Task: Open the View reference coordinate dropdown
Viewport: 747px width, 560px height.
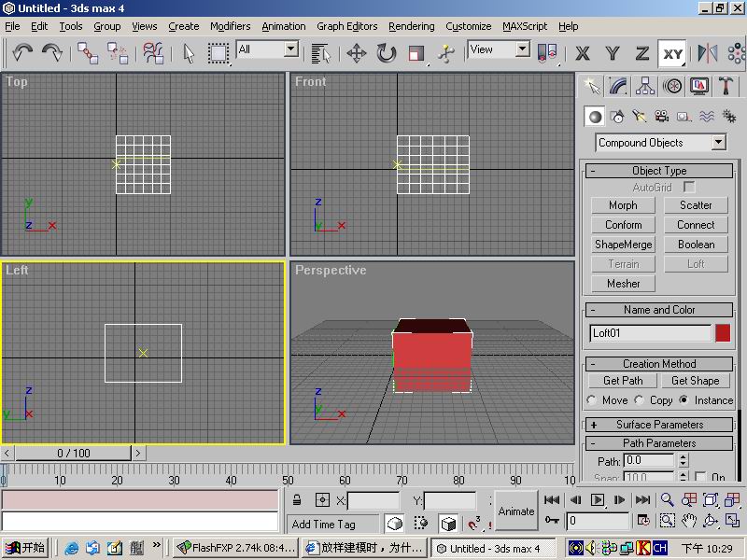Action: click(x=523, y=49)
